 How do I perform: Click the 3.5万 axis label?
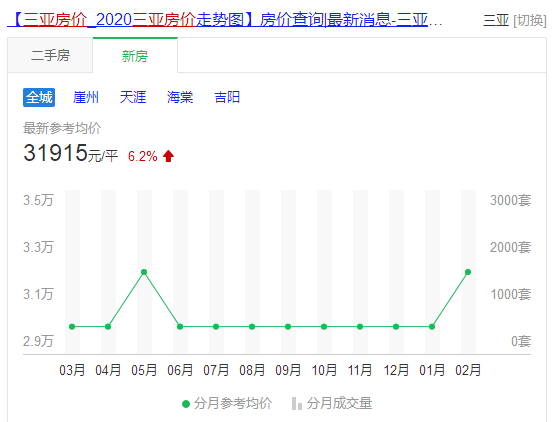[x=38, y=200]
